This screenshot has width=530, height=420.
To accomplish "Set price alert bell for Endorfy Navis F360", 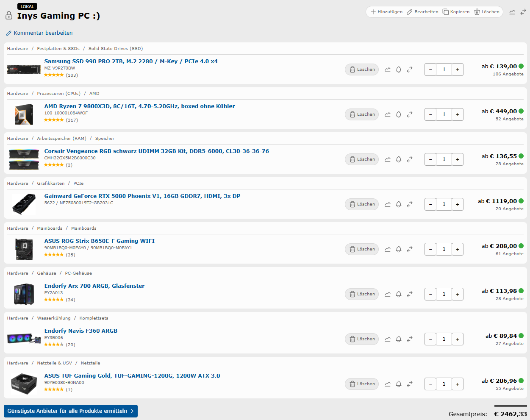I will 399,339.
